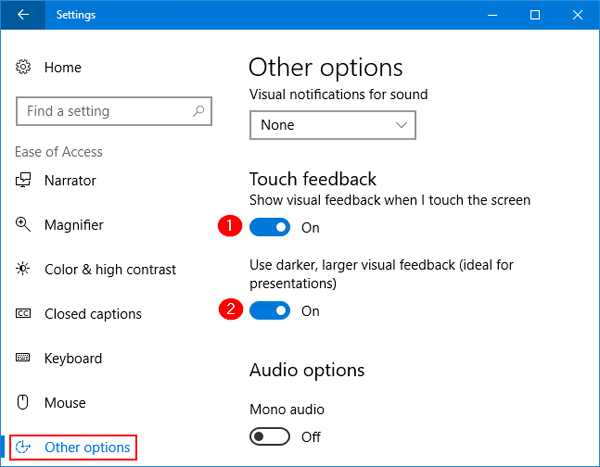
Task: Click the back arrow in the title bar
Action: (23, 15)
